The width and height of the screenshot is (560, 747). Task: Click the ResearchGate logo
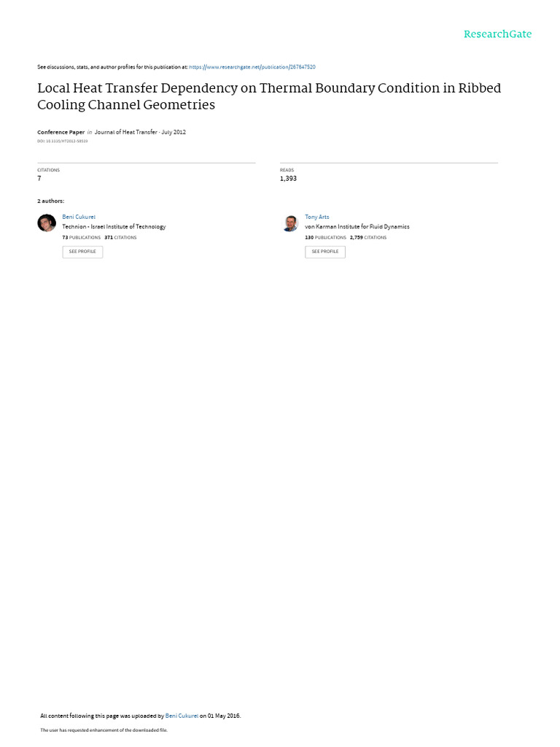(x=497, y=34)
